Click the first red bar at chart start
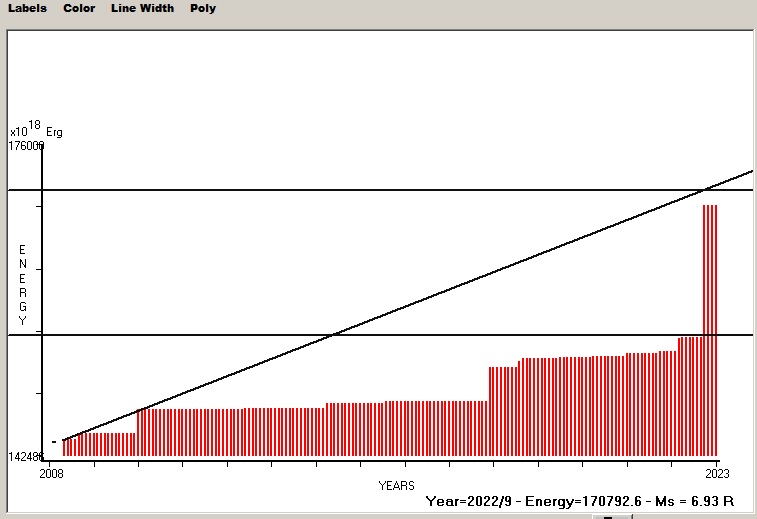Image resolution: width=757 pixels, height=519 pixels. [64, 448]
